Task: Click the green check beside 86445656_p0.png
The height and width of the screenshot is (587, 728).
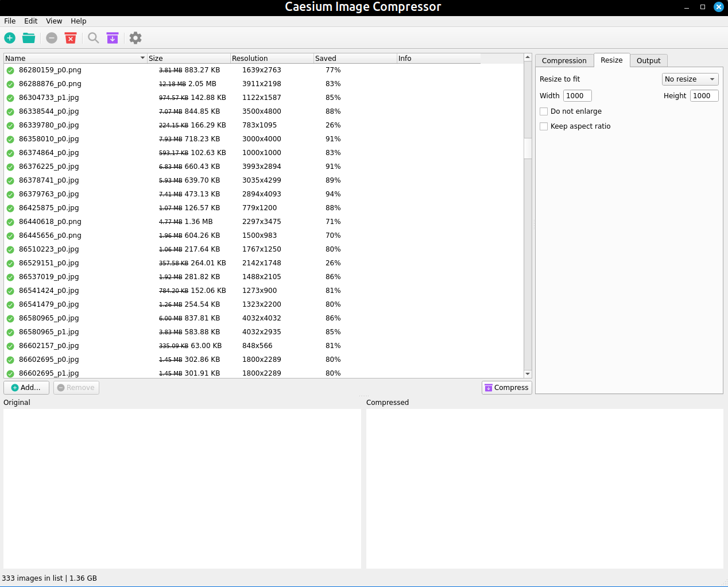Action: tap(10, 235)
